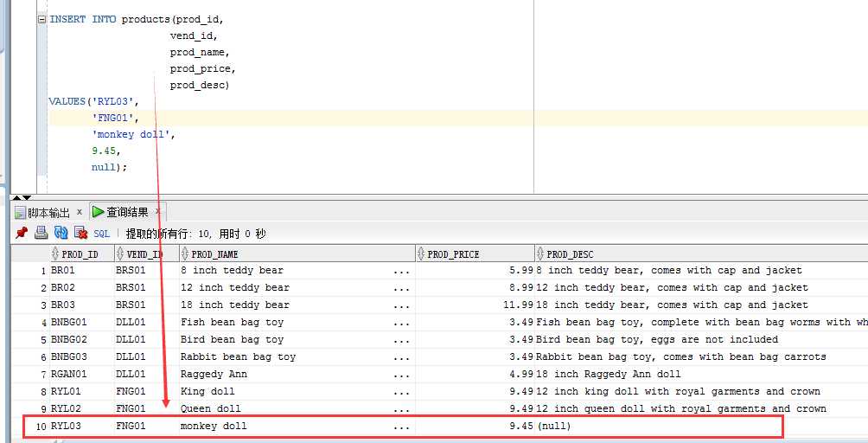Open ellipsis editor for 'Raggedy Ann'

click(401, 375)
